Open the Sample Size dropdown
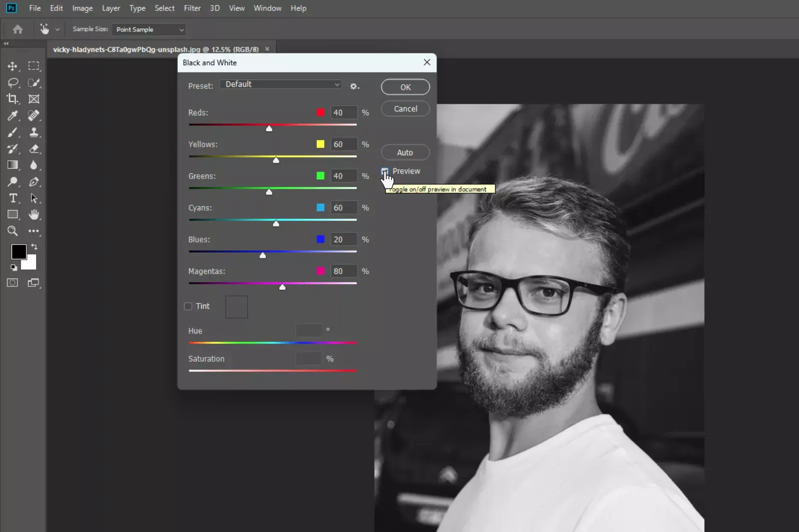 pos(148,29)
